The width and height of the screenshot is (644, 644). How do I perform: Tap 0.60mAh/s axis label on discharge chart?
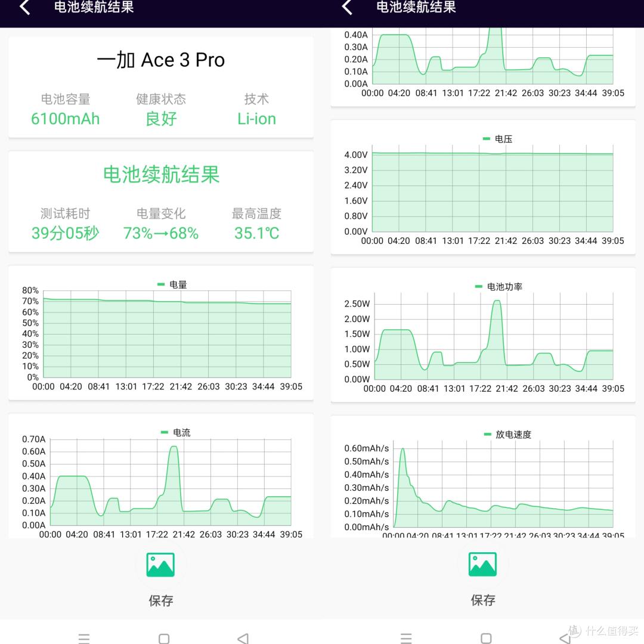[366, 448]
